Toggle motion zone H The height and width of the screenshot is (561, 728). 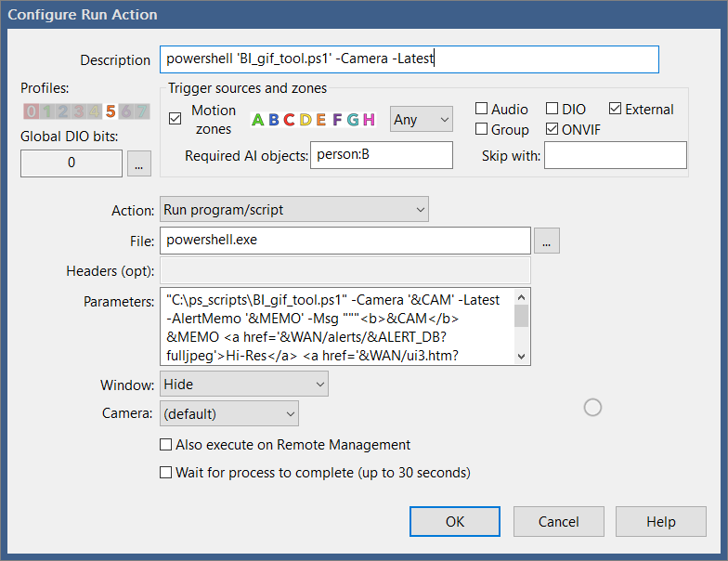coord(369,120)
